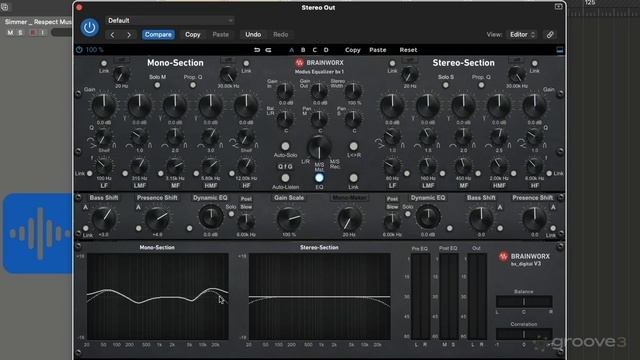Click the Compare button
The width and height of the screenshot is (640, 360).
pos(158,35)
